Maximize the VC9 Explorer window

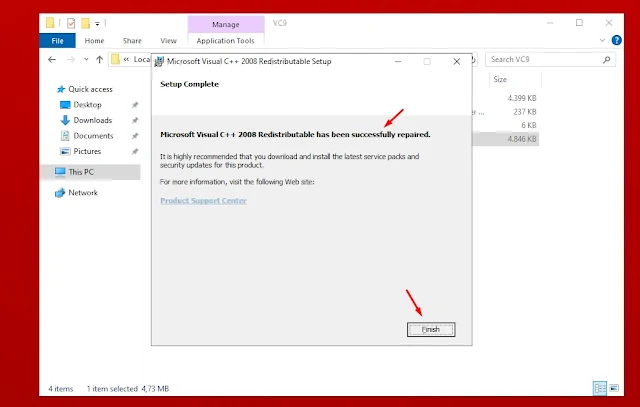(x=579, y=23)
